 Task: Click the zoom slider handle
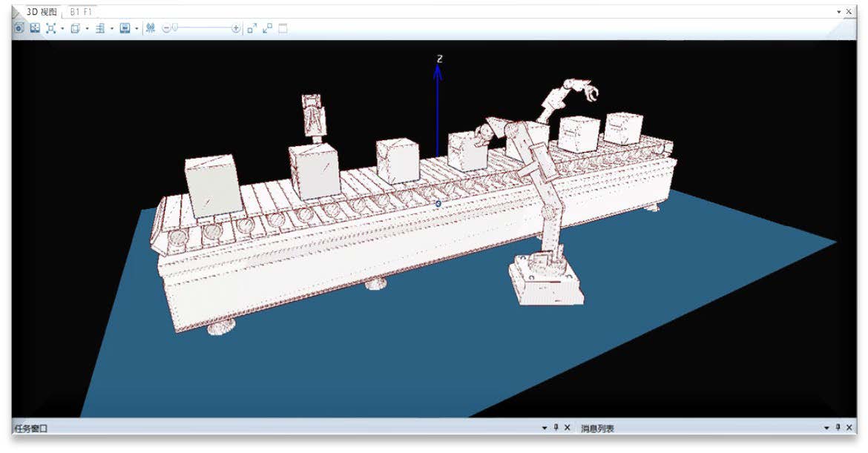tap(174, 28)
